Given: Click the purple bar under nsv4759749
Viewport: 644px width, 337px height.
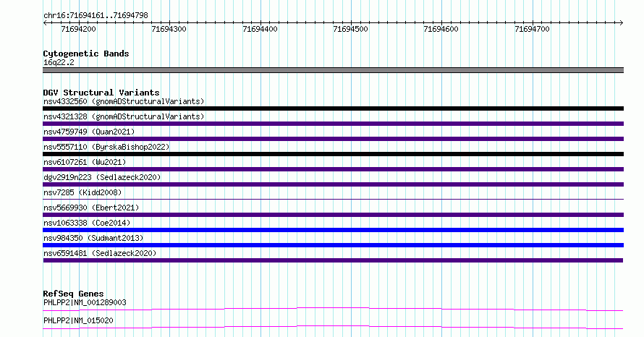Looking at the screenshot, I should tap(333, 139).
